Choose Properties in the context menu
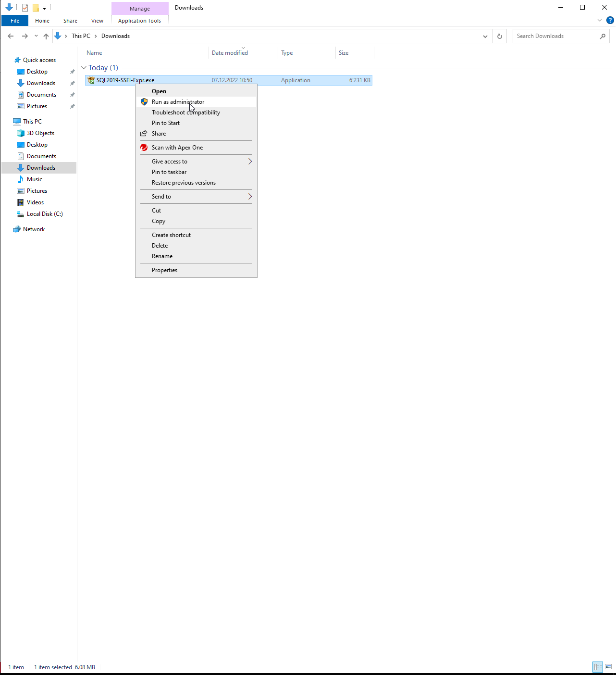Viewport: 616px width, 675px height. click(x=196, y=270)
